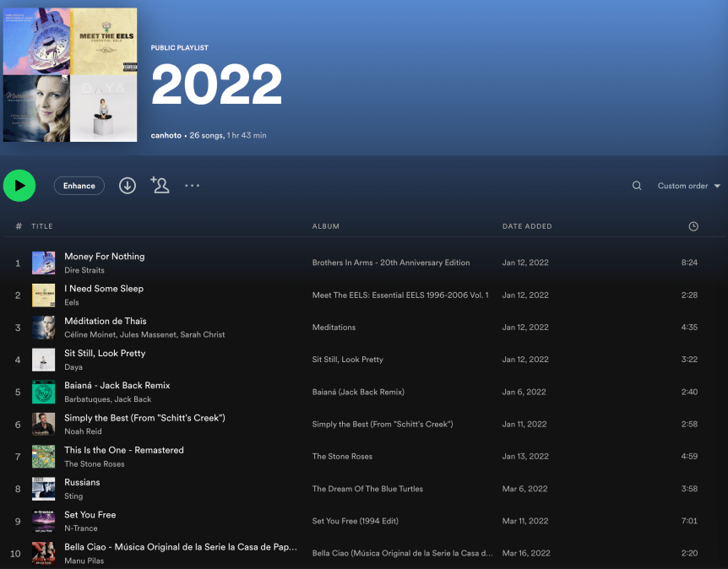Click the clock duration column icon

693,226
